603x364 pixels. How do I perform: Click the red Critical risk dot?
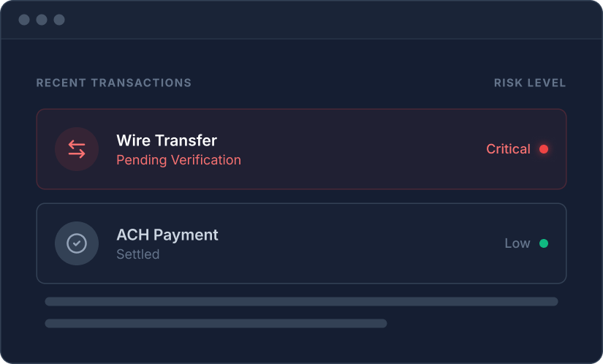click(x=544, y=149)
